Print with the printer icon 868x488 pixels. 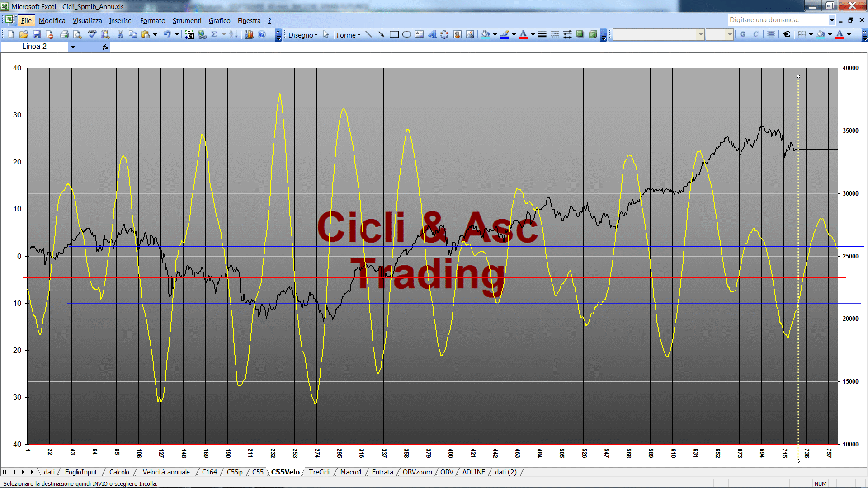[x=65, y=34]
